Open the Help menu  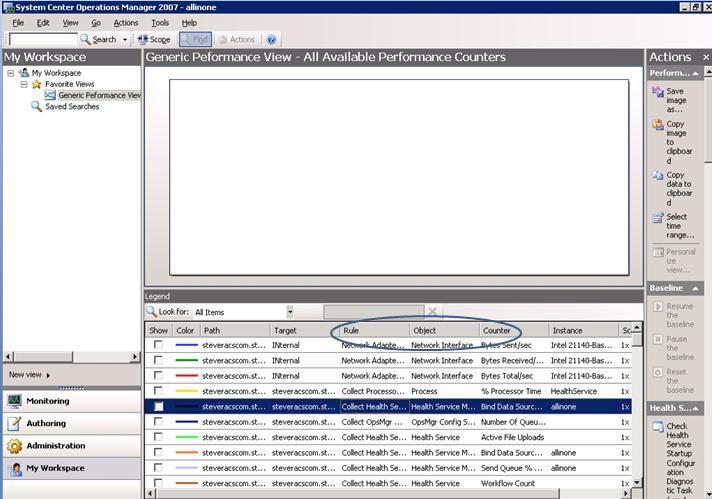(189, 23)
